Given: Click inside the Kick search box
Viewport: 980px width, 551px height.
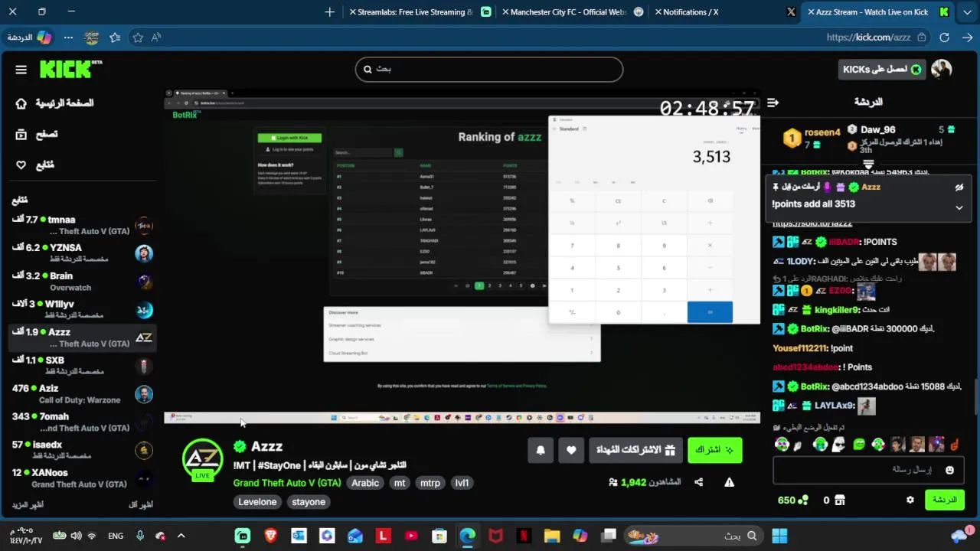Looking at the screenshot, I should pyautogui.click(x=489, y=69).
